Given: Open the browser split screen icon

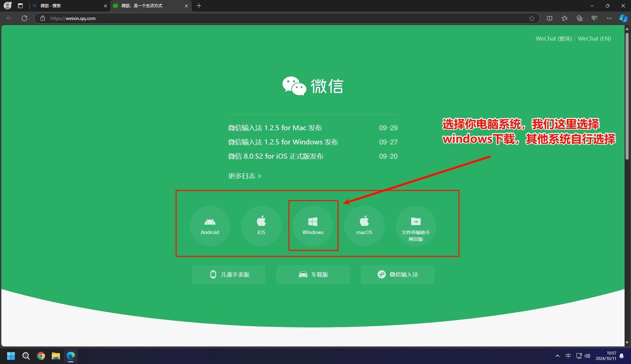Looking at the screenshot, I should 549,18.
